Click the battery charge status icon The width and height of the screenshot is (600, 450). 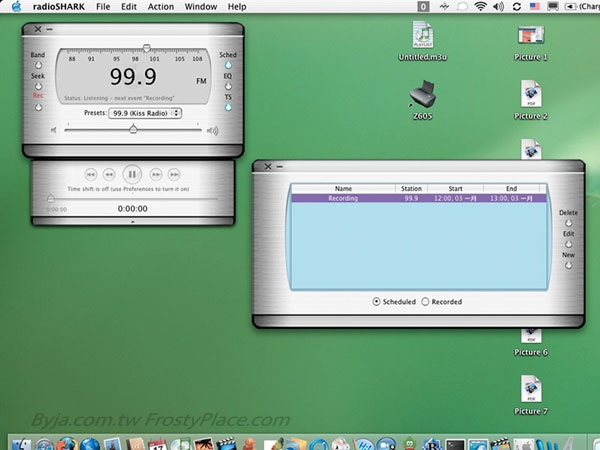pyautogui.click(x=571, y=7)
